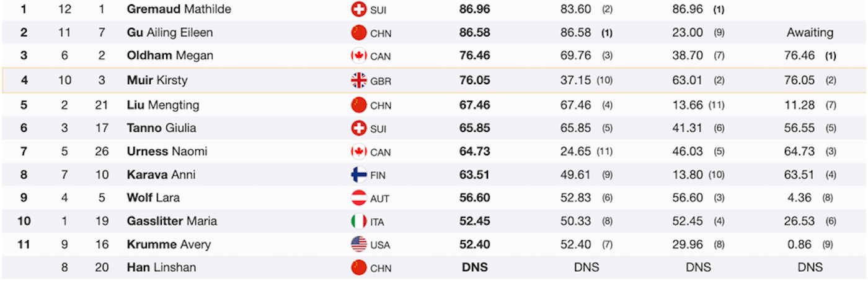Click the USA flag icon

click(358, 244)
